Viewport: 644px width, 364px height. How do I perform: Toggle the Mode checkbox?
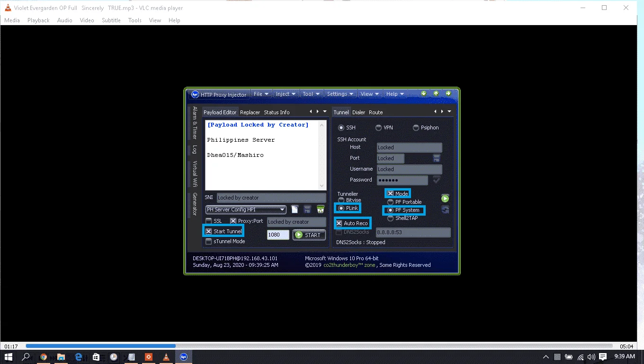tap(391, 193)
